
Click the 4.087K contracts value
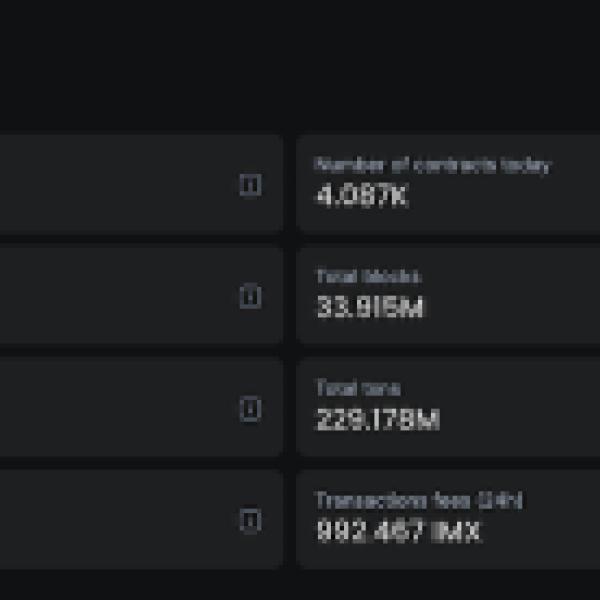[362, 197]
